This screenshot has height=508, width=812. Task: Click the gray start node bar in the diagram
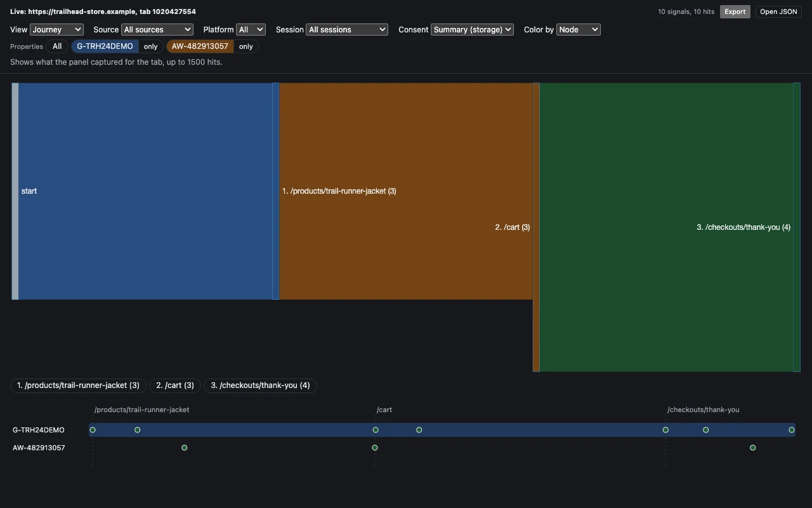tap(15, 191)
